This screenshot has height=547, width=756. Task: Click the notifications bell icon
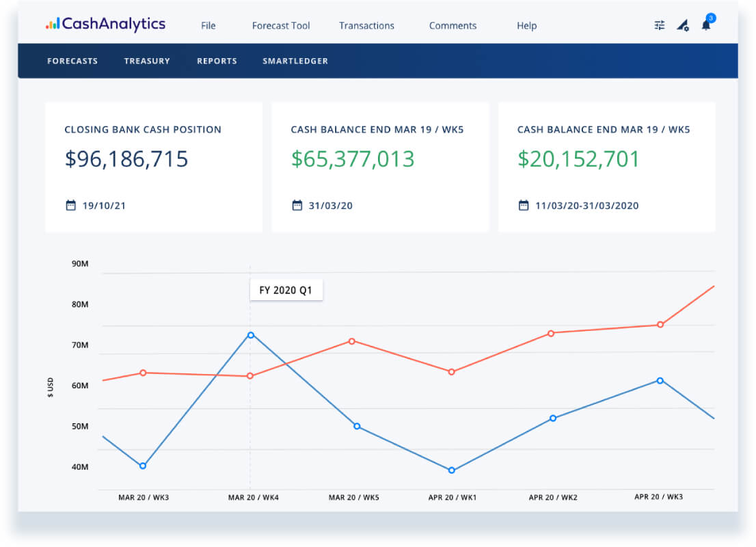[x=706, y=25]
